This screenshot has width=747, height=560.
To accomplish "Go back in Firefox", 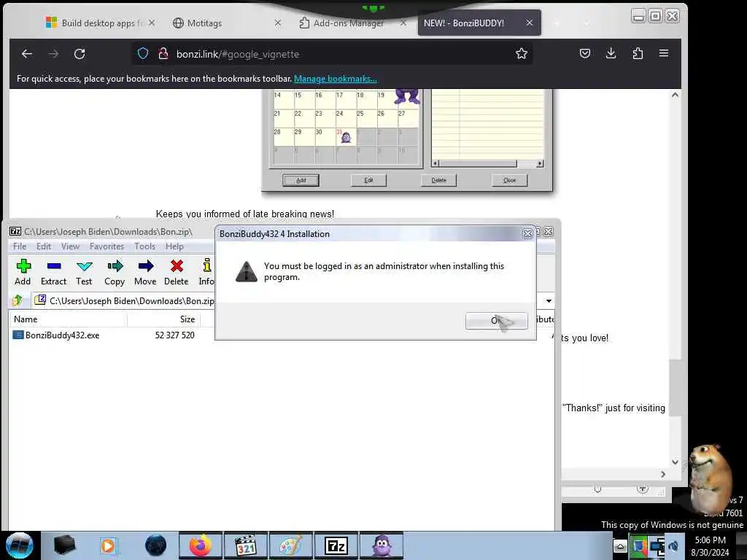I will 27,54.
